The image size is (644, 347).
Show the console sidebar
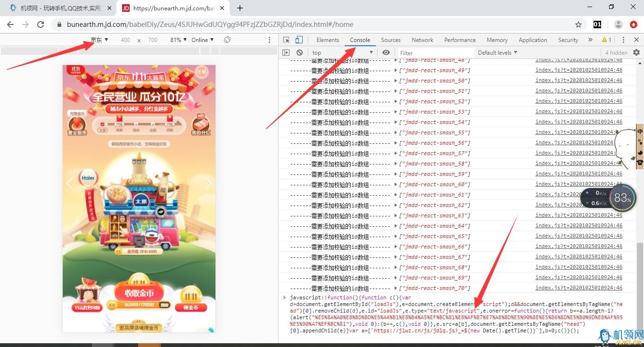coord(286,53)
